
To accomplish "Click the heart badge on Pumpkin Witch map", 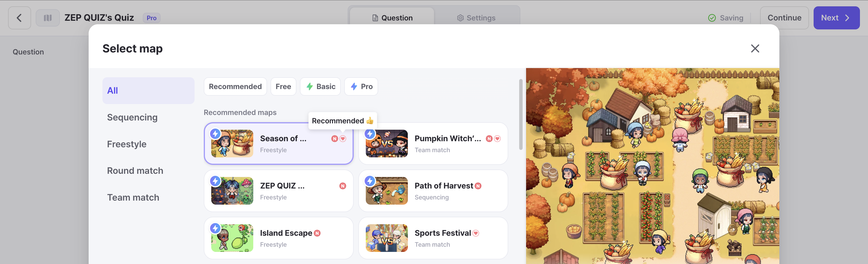I will pyautogui.click(x=497, y=139).
